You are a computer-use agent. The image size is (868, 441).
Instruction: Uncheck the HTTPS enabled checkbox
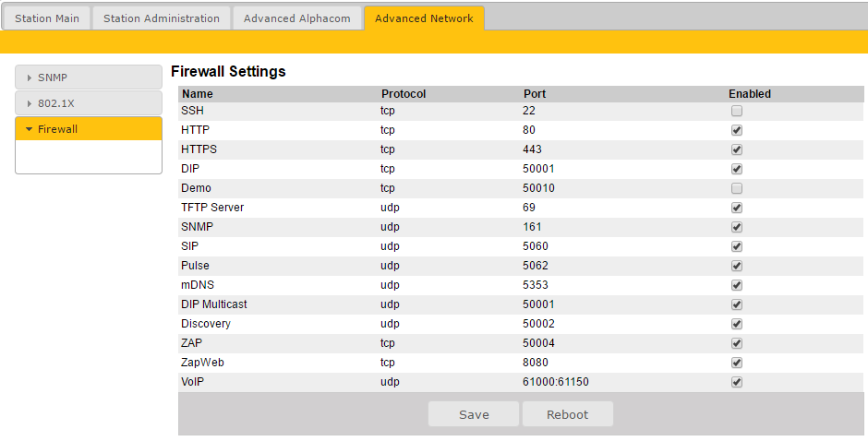737,149
